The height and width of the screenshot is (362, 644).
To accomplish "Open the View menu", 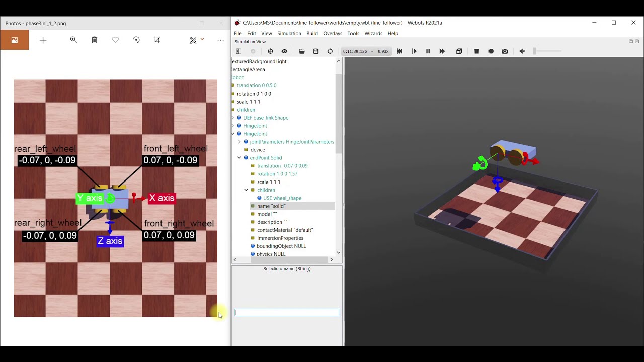I will coord(267,34).
